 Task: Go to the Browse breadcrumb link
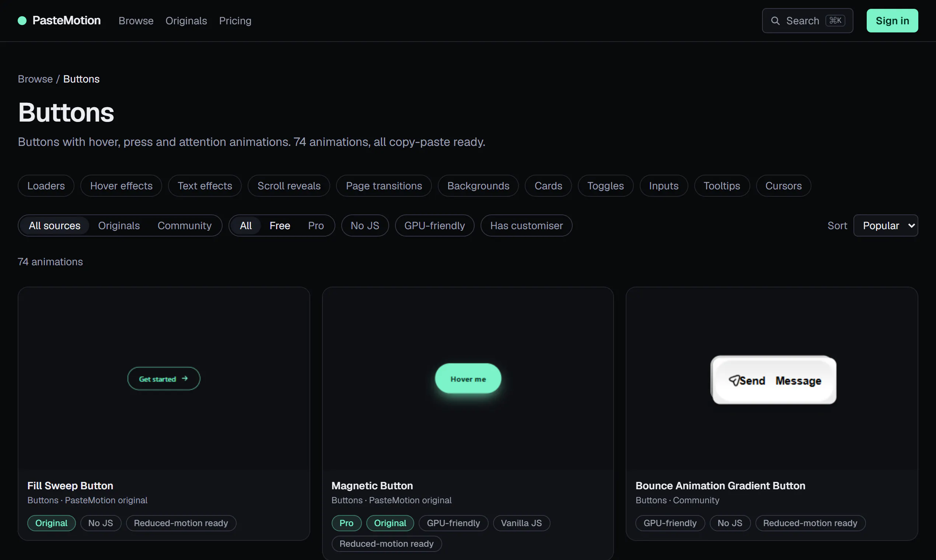tap(35, 79)
